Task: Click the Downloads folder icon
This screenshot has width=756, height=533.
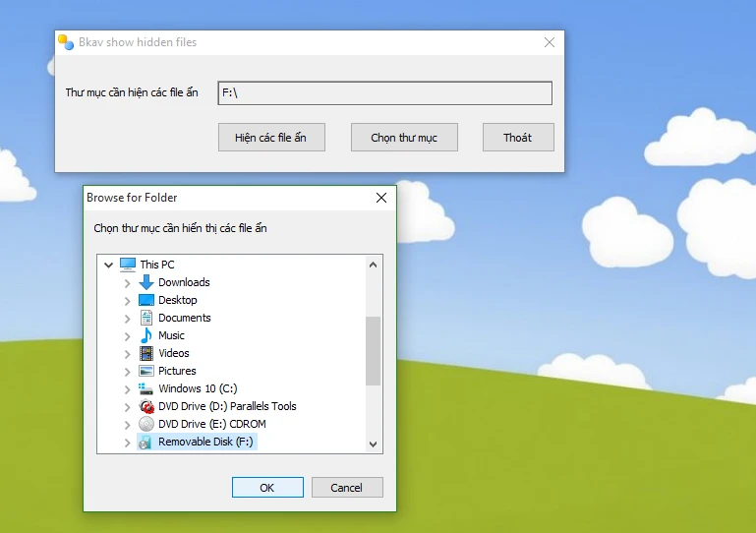Action: click(x=146, y=282)
